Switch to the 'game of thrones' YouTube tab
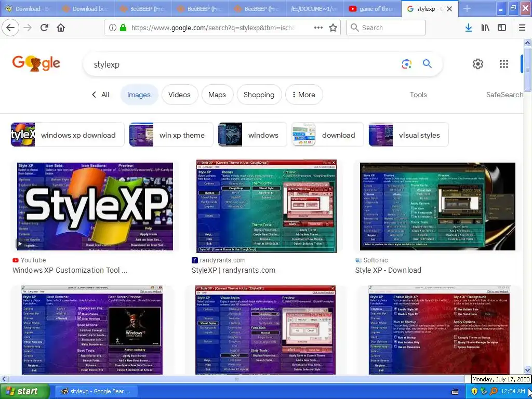532x399 pixels. tap(372, 9)
